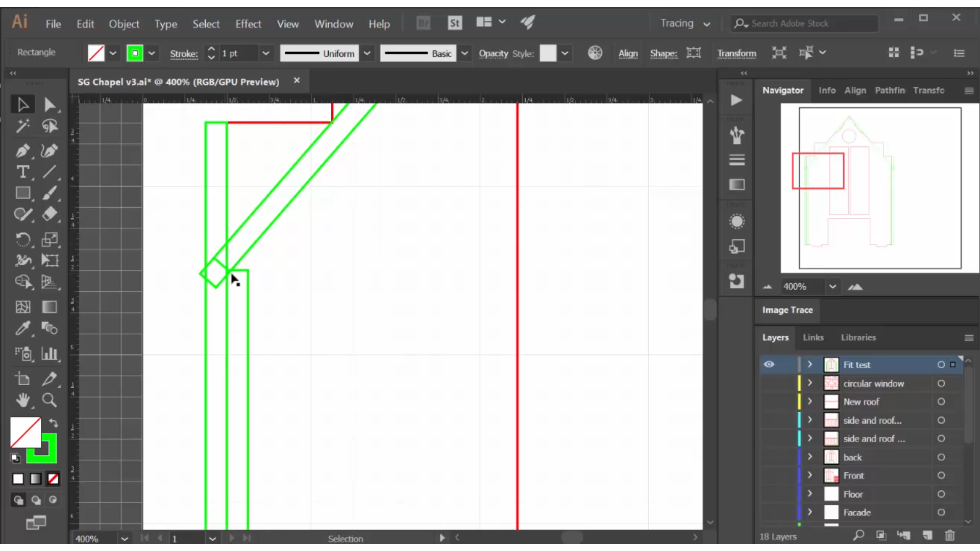The width and height of the screenshot is (980, 551).
Task: Select the Rectangle tool
Action: point(22,194)
